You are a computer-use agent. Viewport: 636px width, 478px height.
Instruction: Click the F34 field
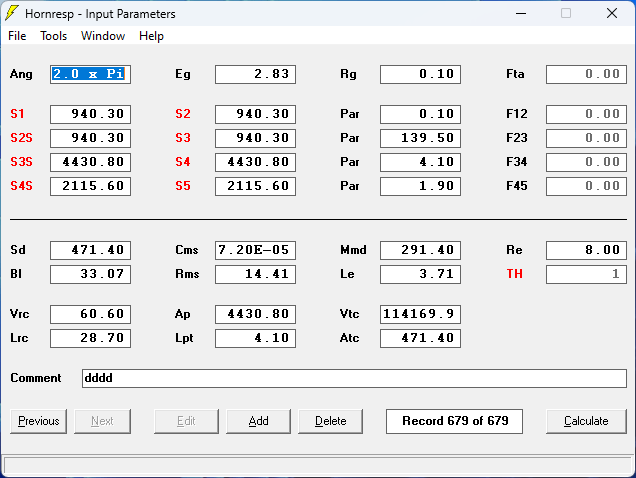pos(586,162)
